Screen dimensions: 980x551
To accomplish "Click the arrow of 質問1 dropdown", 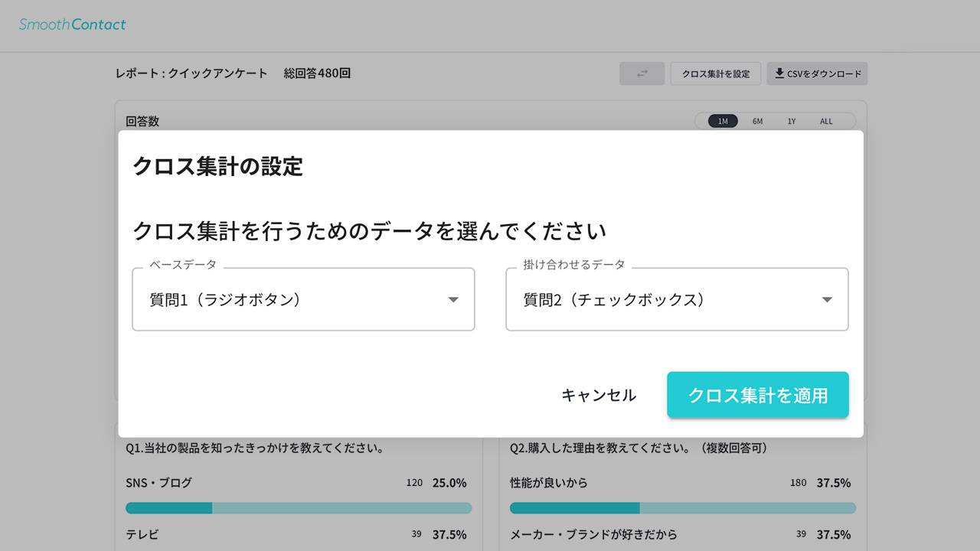I will coord(453,300).
